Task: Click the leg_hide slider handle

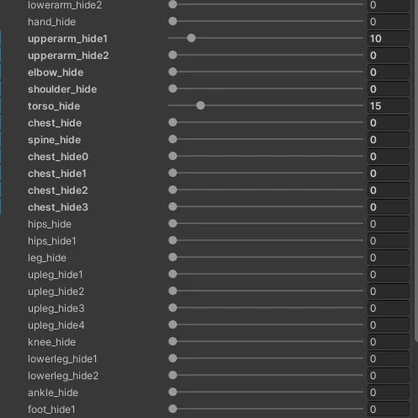Action: click(173, 257)
